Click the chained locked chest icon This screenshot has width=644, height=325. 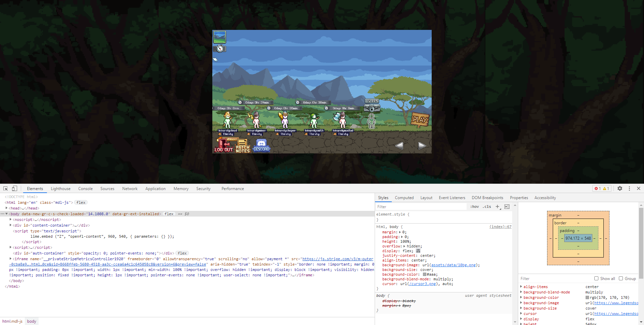coord(372,108)
